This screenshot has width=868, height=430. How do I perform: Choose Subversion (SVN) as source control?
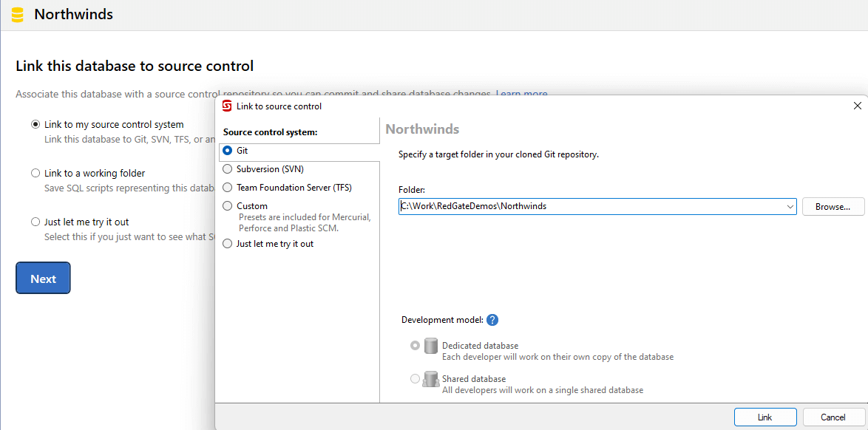(x=228, y=169)
